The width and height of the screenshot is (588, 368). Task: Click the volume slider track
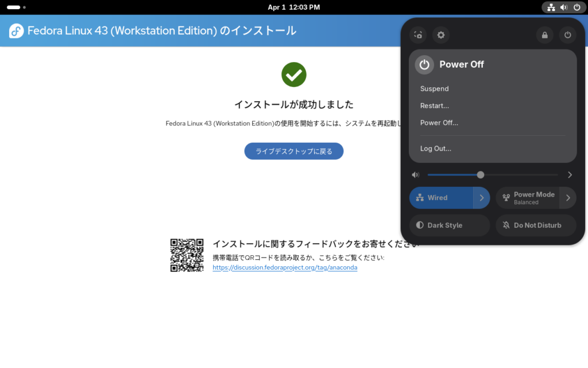pyautogui.click(x=517, y=175)
